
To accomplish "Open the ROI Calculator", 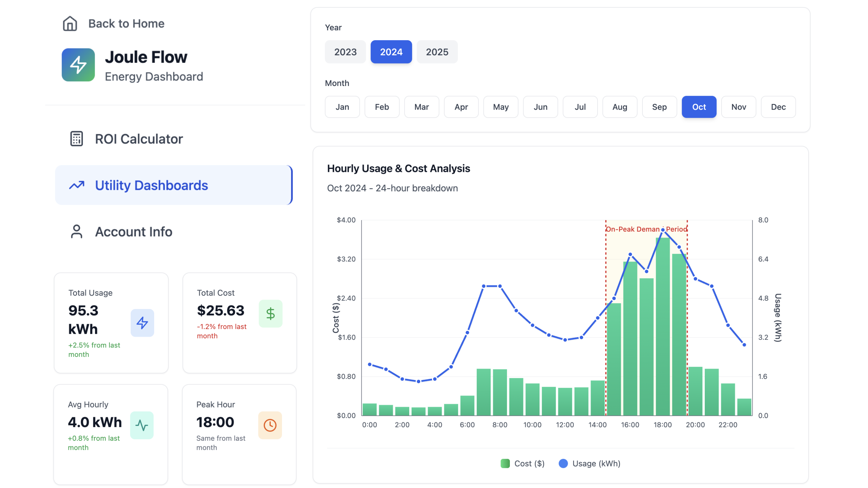I will point(139,139).
